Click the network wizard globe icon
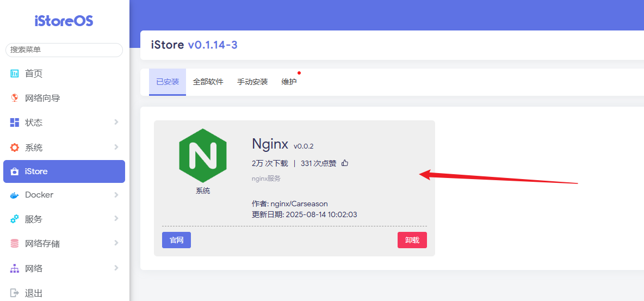Viewport: 644px width, 301px height. (15, 98)
